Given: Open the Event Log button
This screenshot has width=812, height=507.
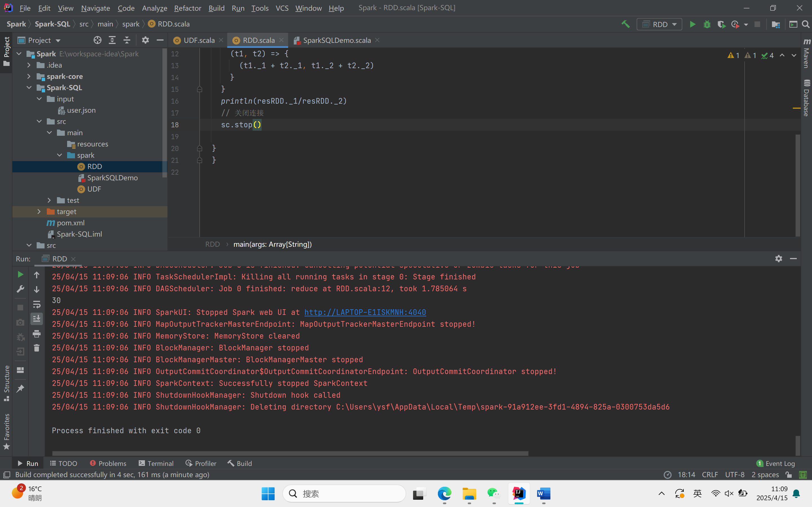Looking at the screenshot, I should (x=775, y=463).
